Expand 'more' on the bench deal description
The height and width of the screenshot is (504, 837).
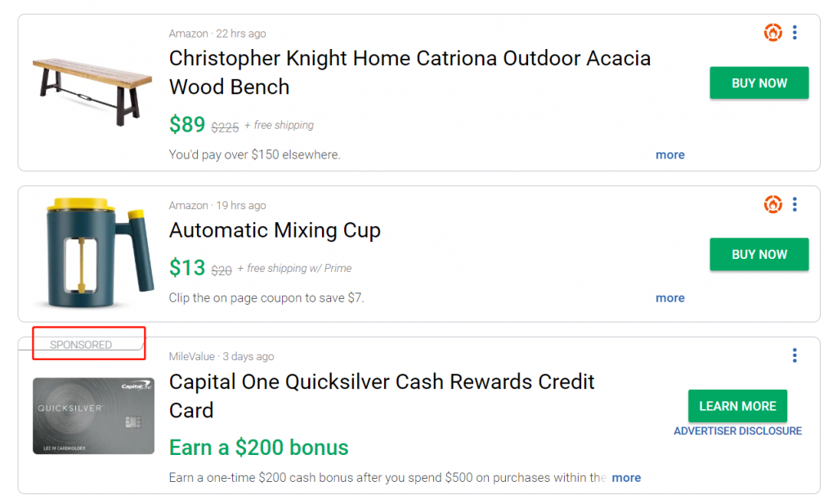[670, 154]
